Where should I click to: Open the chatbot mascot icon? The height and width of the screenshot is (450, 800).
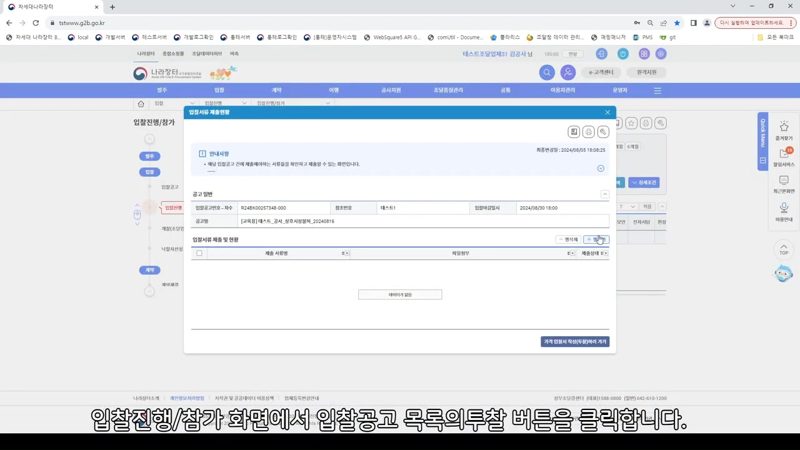(x=783, y=273)
